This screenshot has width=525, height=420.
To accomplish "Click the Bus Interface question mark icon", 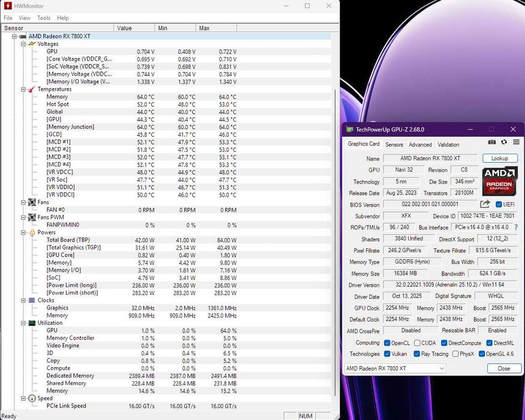I will tap(516, 227).
